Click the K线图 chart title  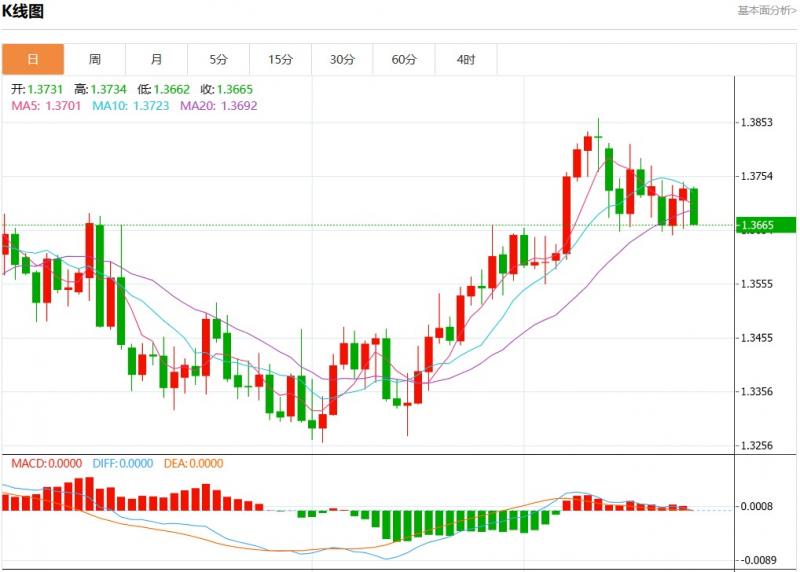(x=23, y=11)
